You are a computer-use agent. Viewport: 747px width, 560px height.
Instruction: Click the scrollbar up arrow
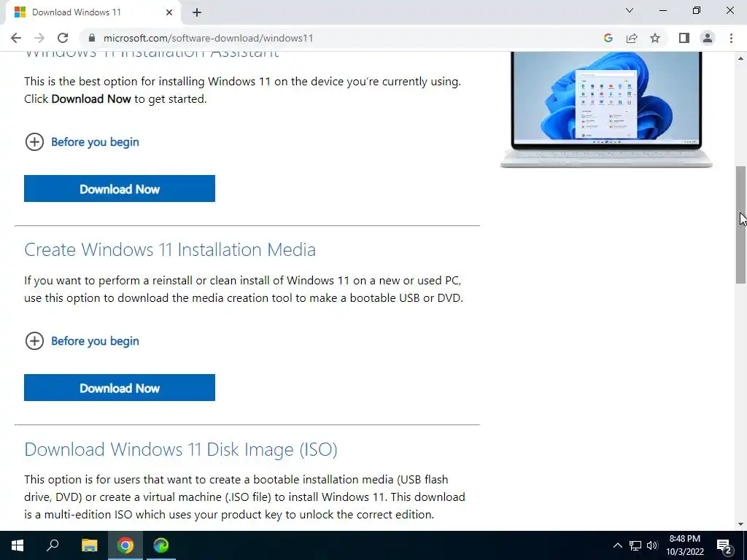click(741, 58)
